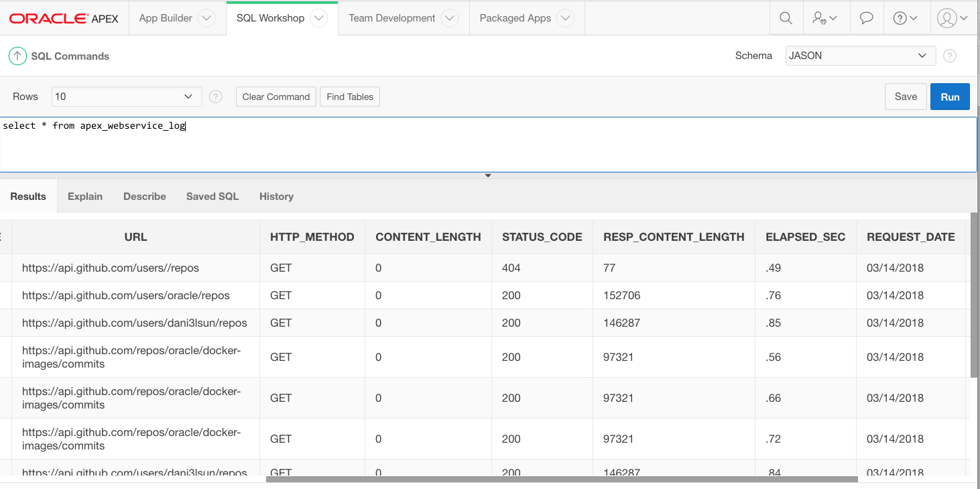
Task: Change the Schema using the JASON dropdown
Action: point(860,56)
